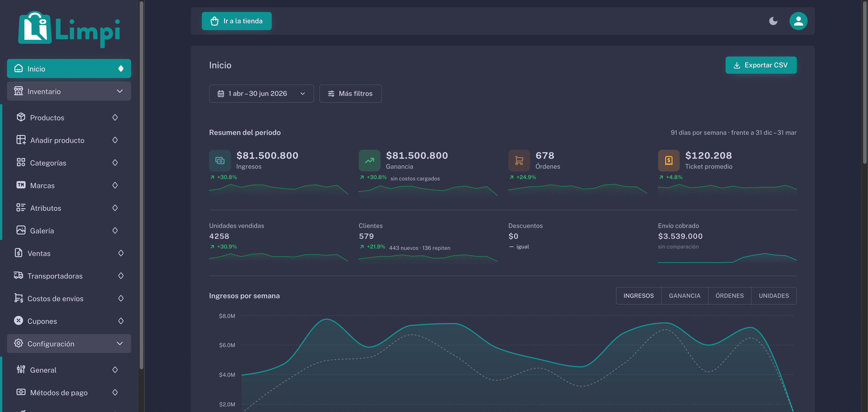Click the Descuentos value $0
Image resolution: width=868 pixels, height=412 pixels.
pyautogui.click(x=513, y=236)
